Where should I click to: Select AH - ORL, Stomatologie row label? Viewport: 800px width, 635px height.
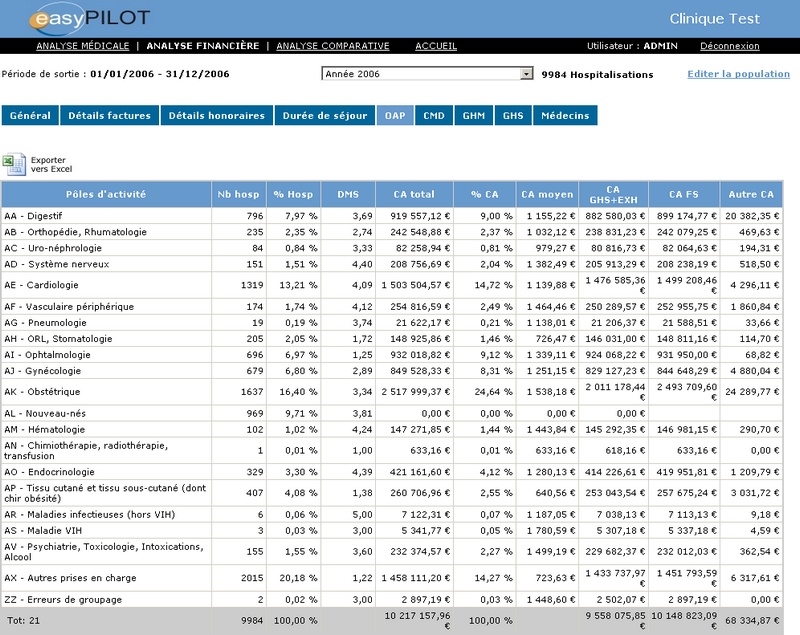(58, 339)
